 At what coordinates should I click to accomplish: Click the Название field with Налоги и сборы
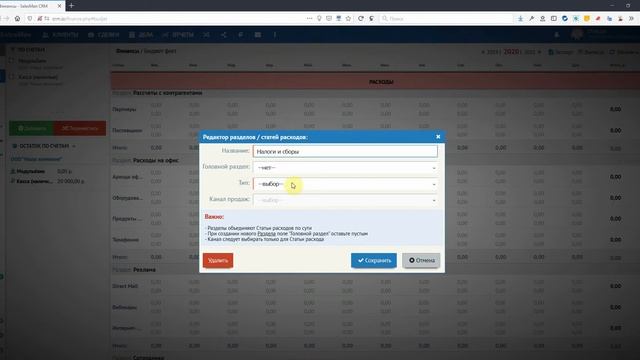(345, 151)
